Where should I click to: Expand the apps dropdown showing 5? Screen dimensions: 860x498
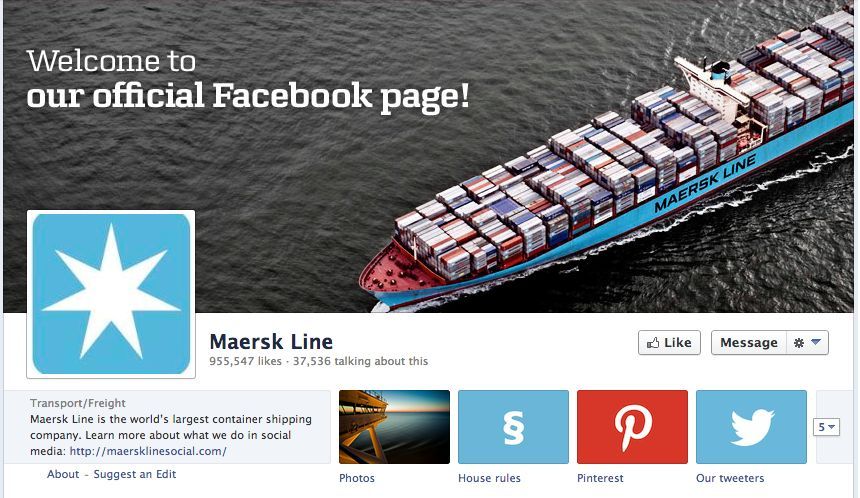point(826,427)
